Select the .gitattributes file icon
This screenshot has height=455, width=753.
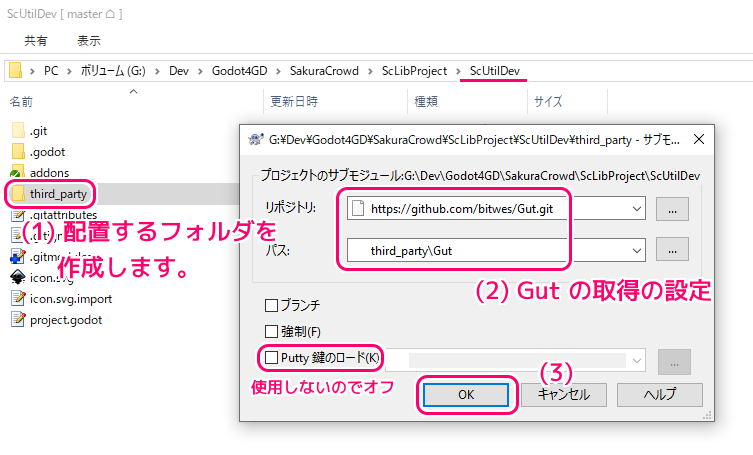pyautogui.click(x=18, y=216)
